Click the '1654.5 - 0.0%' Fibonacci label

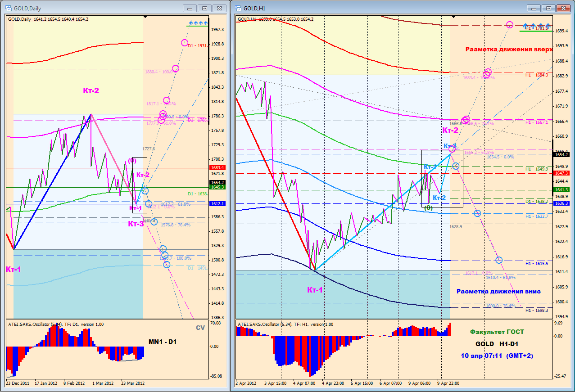point(500,157)
